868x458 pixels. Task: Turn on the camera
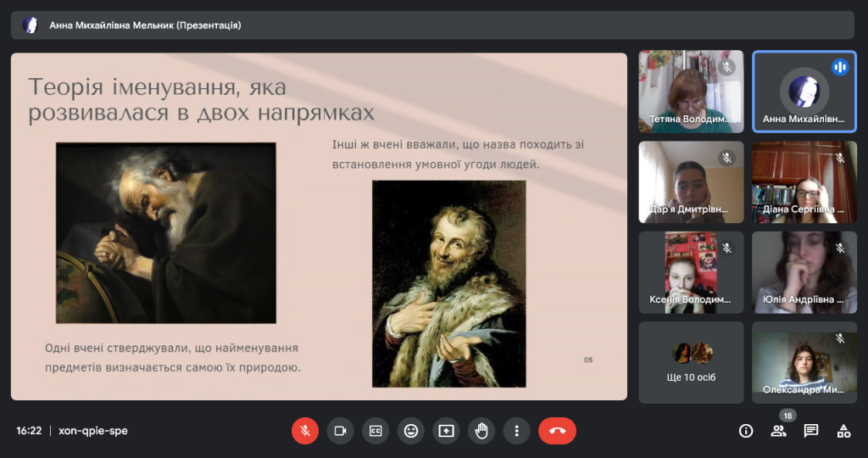click(341, 431)
